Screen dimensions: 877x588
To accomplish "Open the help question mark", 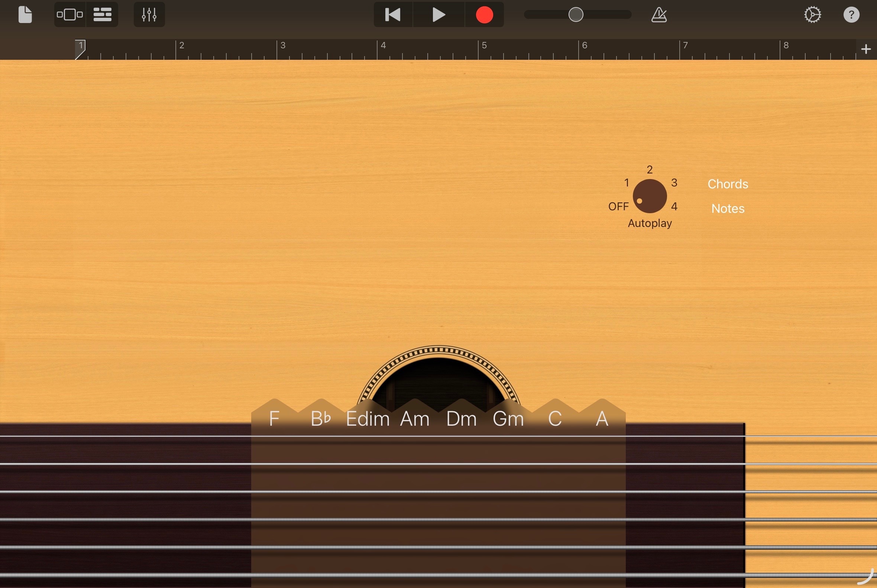I will tap(851, 15).
